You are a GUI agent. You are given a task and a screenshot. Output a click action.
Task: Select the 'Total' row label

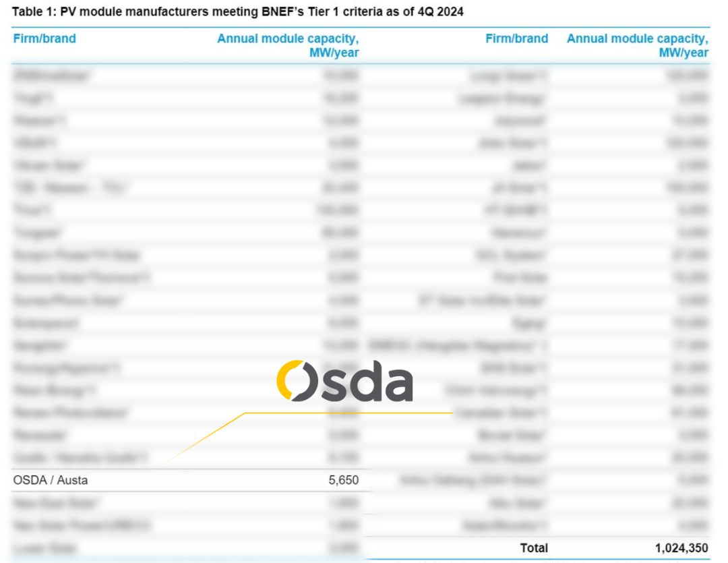[x=534, y=548]
